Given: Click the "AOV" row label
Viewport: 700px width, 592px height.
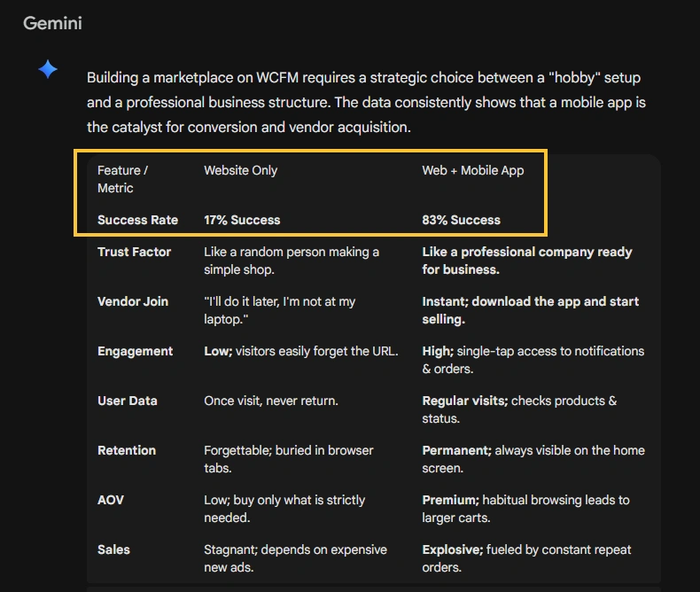Looking at the screenshot, I should tap(111, 500).
